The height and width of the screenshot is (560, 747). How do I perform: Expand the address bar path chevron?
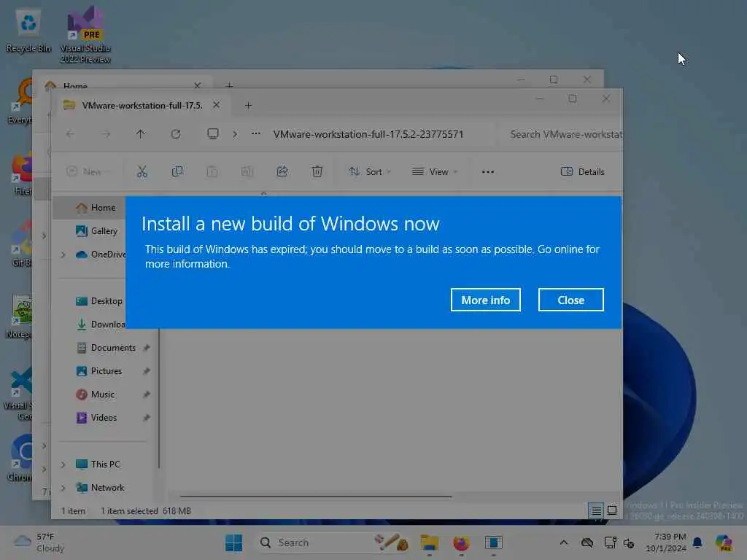[x=235, y=134]
